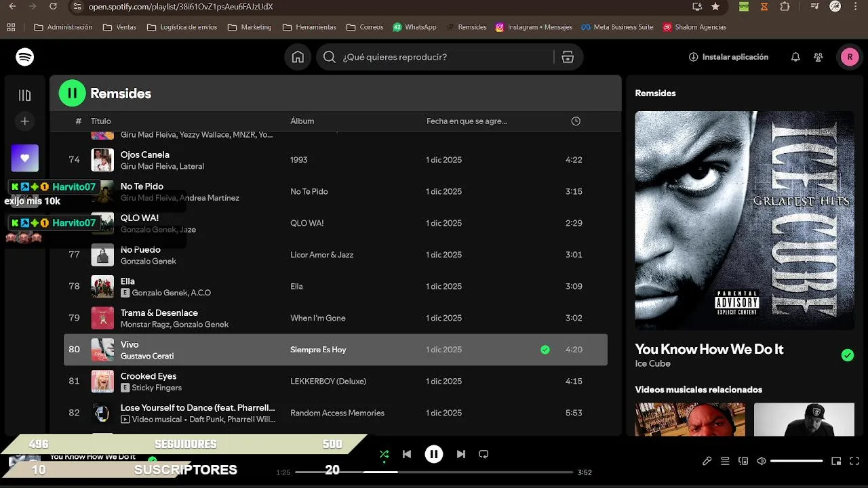
Task: Open connect to a device icon
Action: [x=743, y=461]
